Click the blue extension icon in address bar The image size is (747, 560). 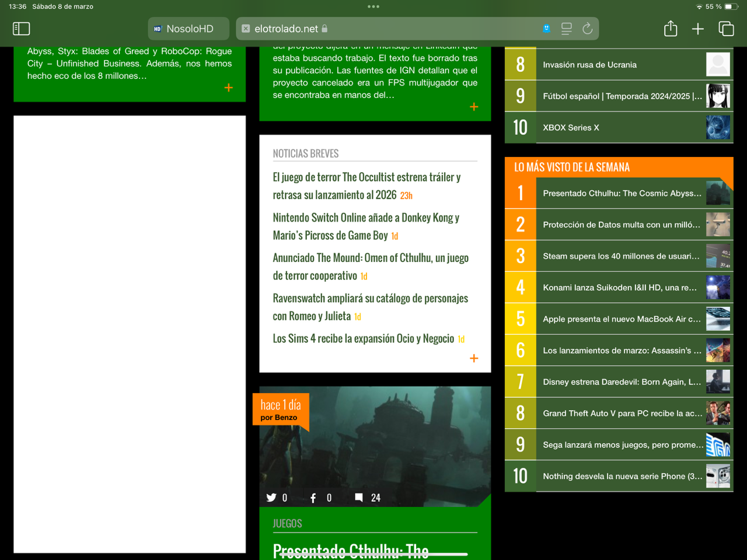(x=546, y=28)
